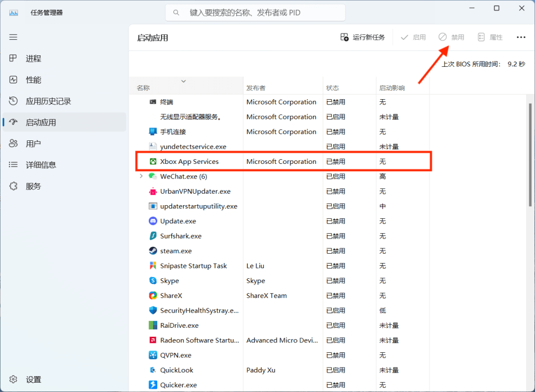
Task: Click the search box for name or PID
Action: [255, 13]
